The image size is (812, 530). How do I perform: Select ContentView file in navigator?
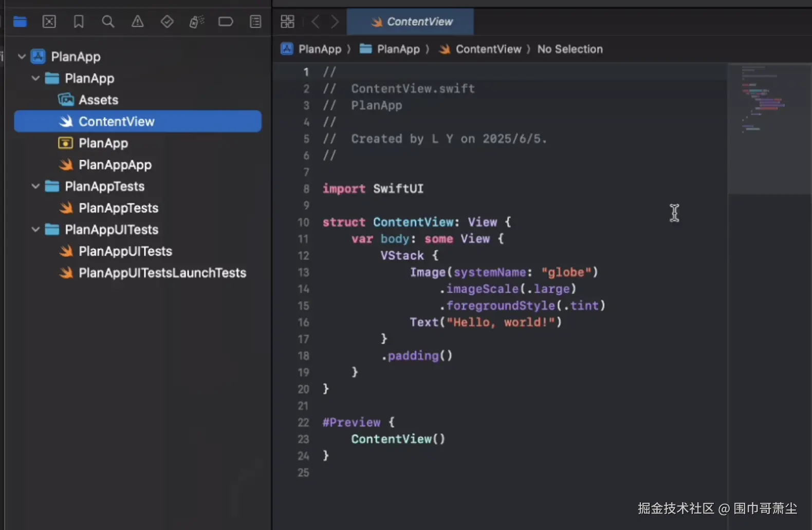tap(138, 121)
